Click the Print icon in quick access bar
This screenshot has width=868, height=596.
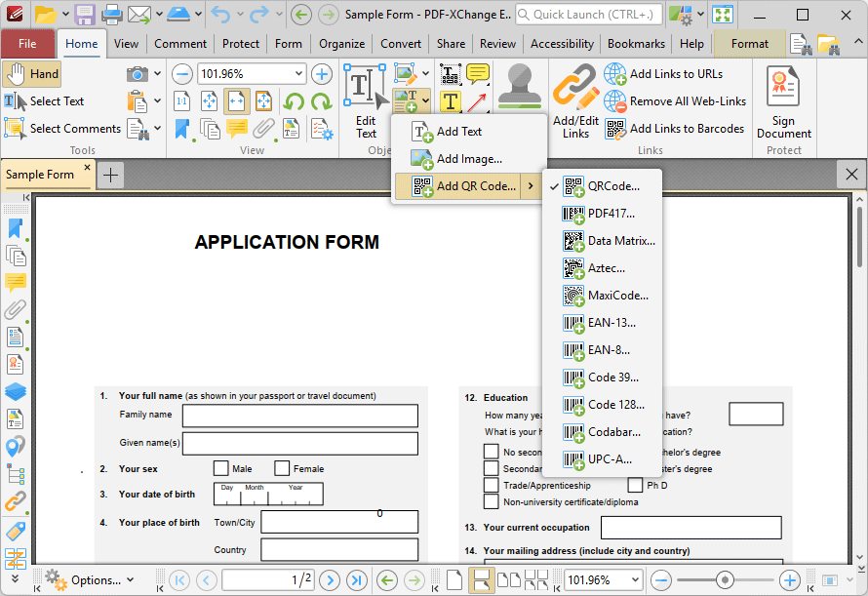[x=111, y=15]
